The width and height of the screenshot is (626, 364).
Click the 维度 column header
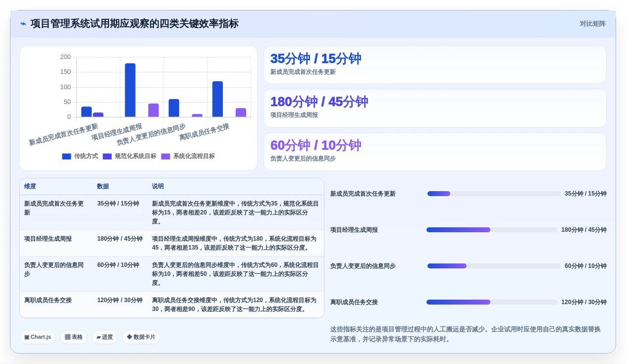[30, 187]
